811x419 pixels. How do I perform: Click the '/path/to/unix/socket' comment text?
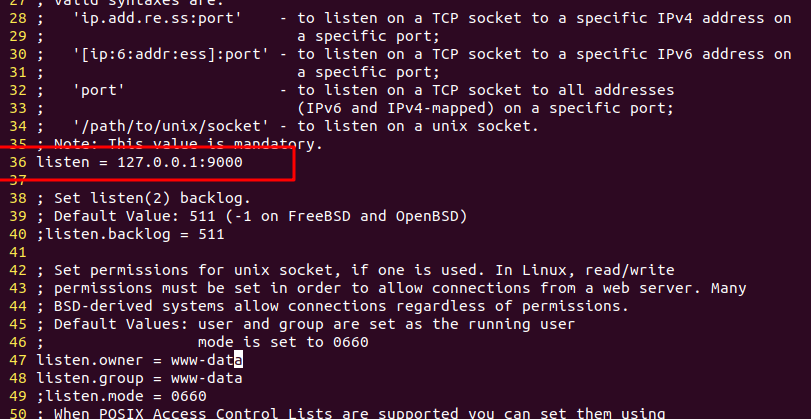[x=171, y=126]
